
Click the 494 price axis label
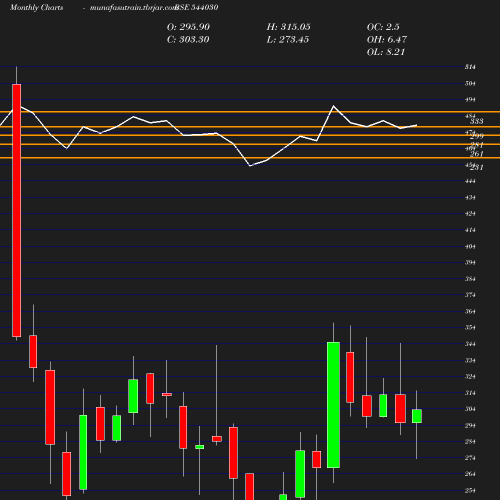click(470, 100)
